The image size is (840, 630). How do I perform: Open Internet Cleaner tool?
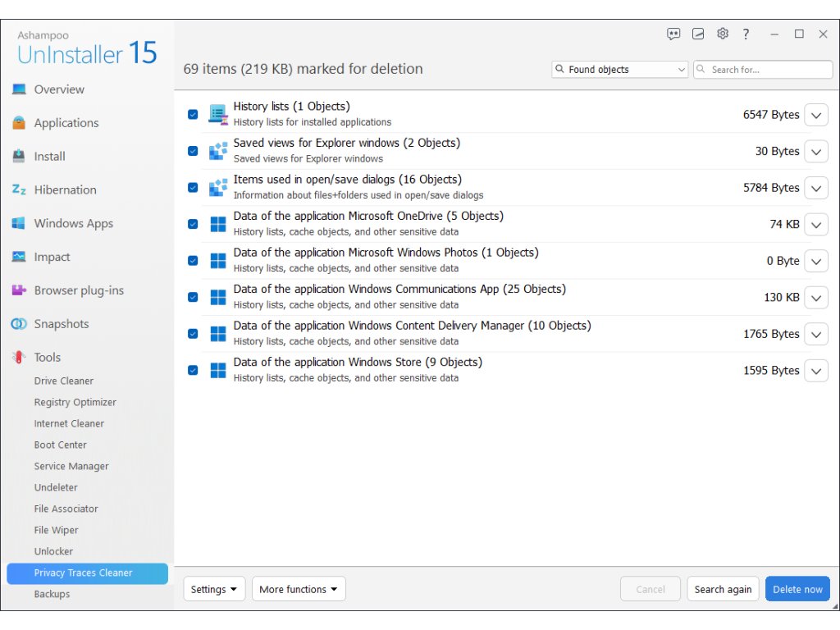[x=69, y=423]
